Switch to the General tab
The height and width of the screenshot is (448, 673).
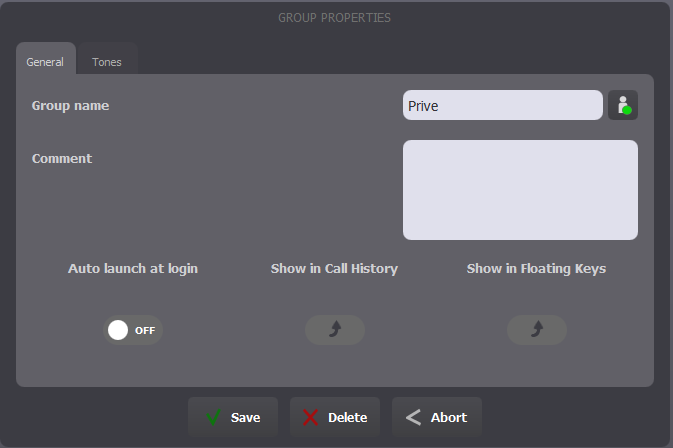(46, 59)
